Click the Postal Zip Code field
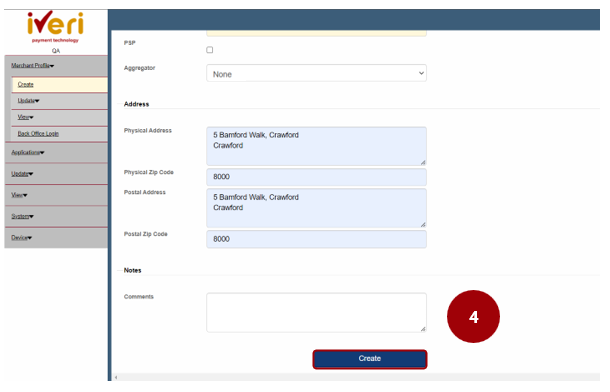 point(316,239)
